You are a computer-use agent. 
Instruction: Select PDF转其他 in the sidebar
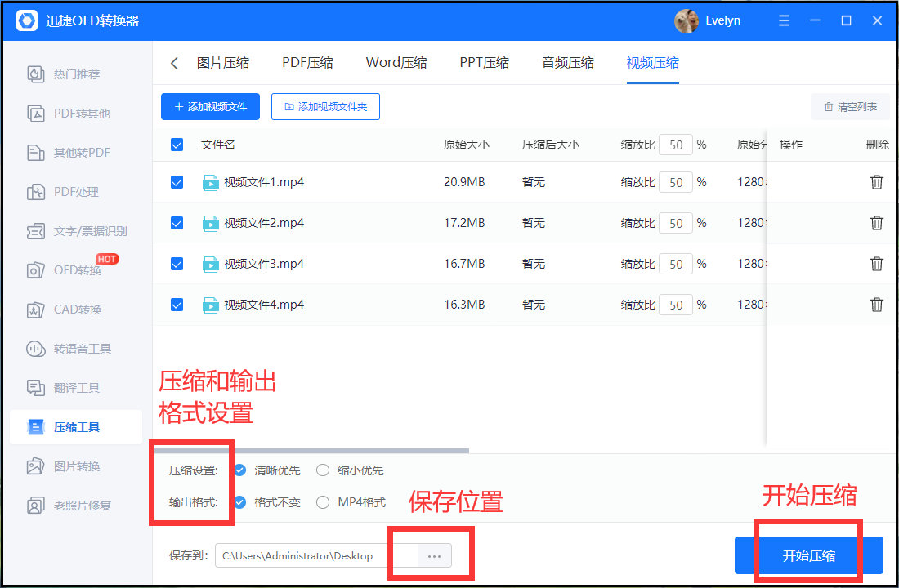(68, 114)
